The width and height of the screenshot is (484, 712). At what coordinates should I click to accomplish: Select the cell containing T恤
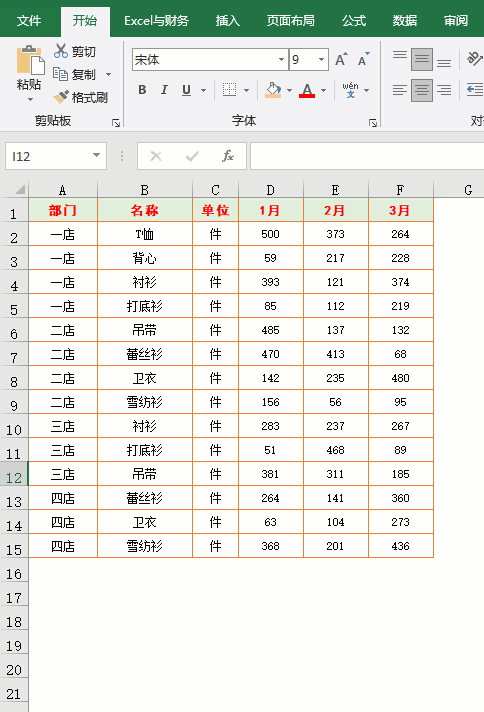coord(145,234)
